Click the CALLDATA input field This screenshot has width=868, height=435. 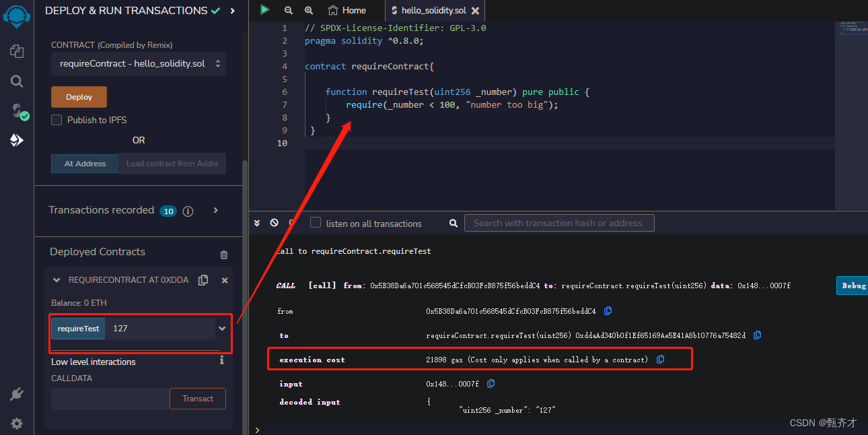pyautogui.click(x=110, y=399)
